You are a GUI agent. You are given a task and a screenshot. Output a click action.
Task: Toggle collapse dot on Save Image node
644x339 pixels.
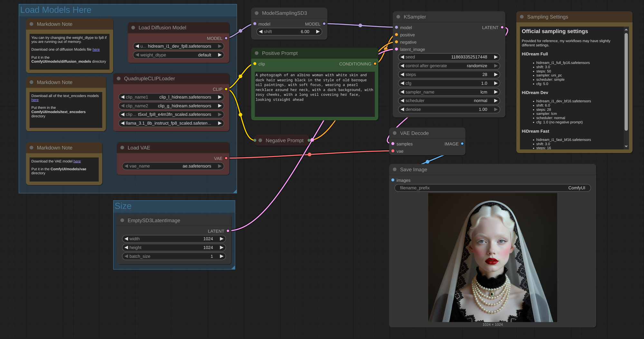[394, 169]
